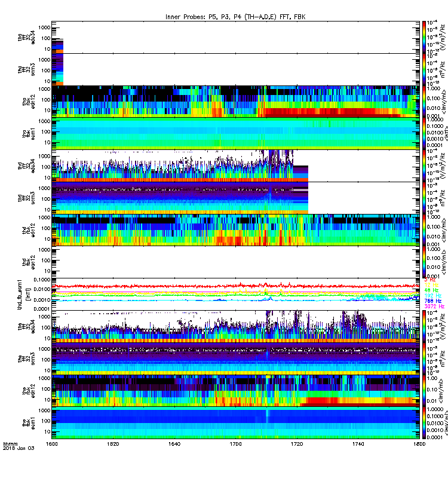Click the color bar beside the thd fff scm3 panel
This screenshot has height=478, width=448.
[x=424, y=198]
